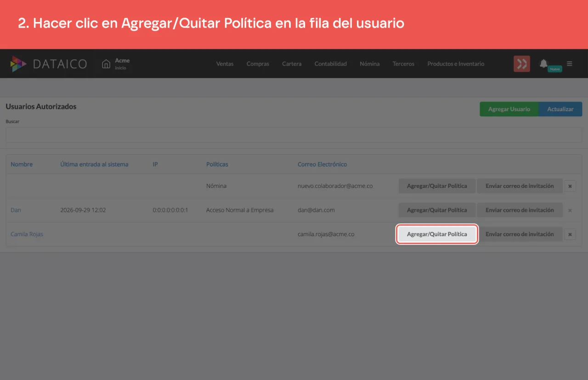
Task: Select the camila.rojas@acme.co email cell
Action: click(326, 234)
